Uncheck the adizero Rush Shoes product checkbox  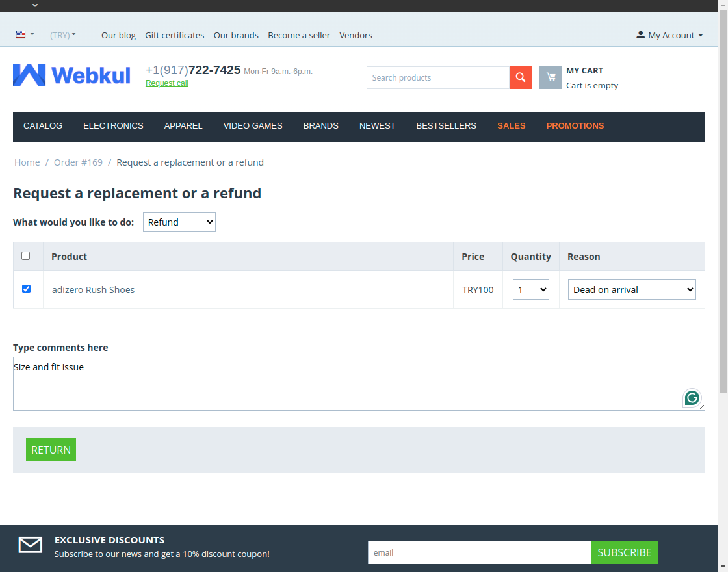[x=26, y=289]
